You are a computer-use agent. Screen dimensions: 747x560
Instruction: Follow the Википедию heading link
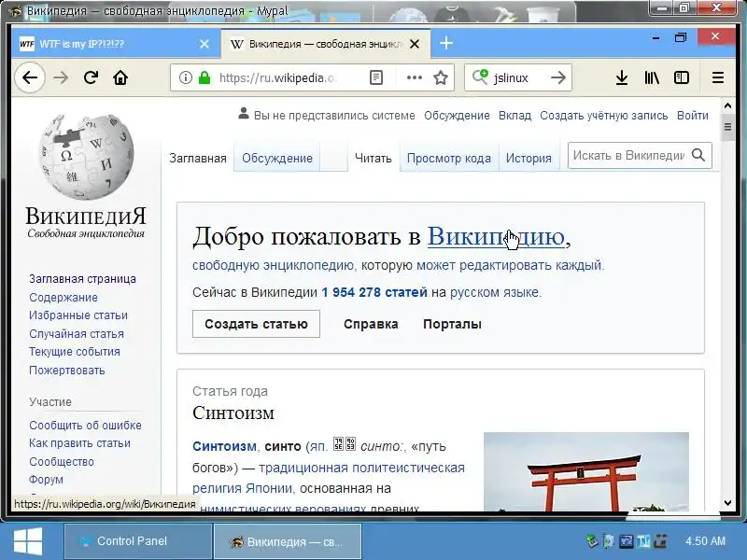(x=496, y=236)
